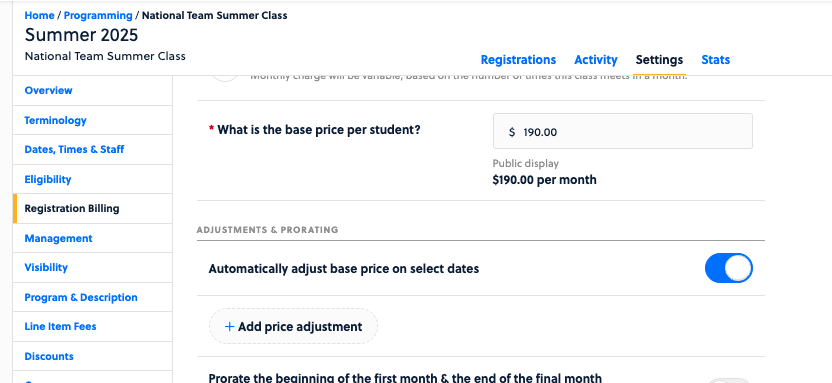Click the plus icon beside Add price adjustment
Screen dimensions: 832x383
click(229, 327)
